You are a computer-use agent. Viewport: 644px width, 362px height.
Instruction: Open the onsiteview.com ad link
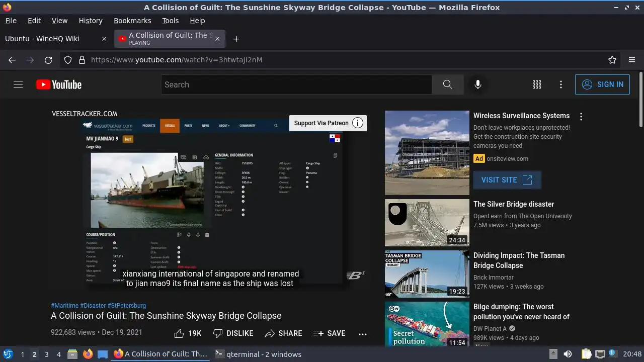coord(507,159)
